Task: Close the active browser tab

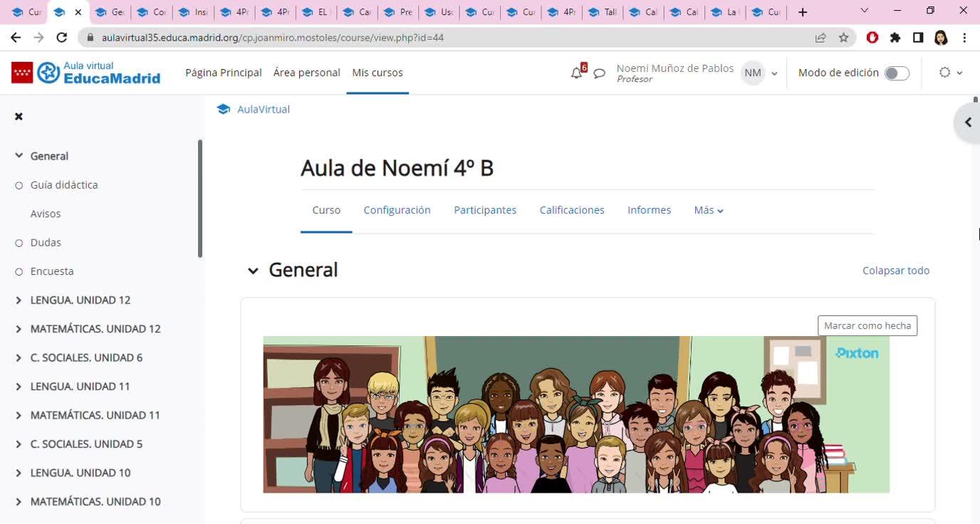Action: pos(78,12)
